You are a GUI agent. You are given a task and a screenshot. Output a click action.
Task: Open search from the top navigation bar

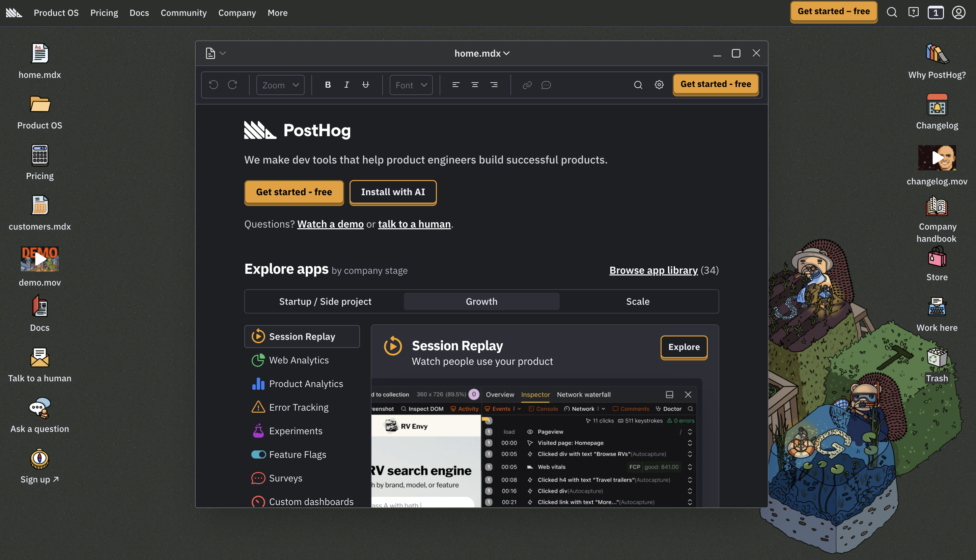(892, 12)
